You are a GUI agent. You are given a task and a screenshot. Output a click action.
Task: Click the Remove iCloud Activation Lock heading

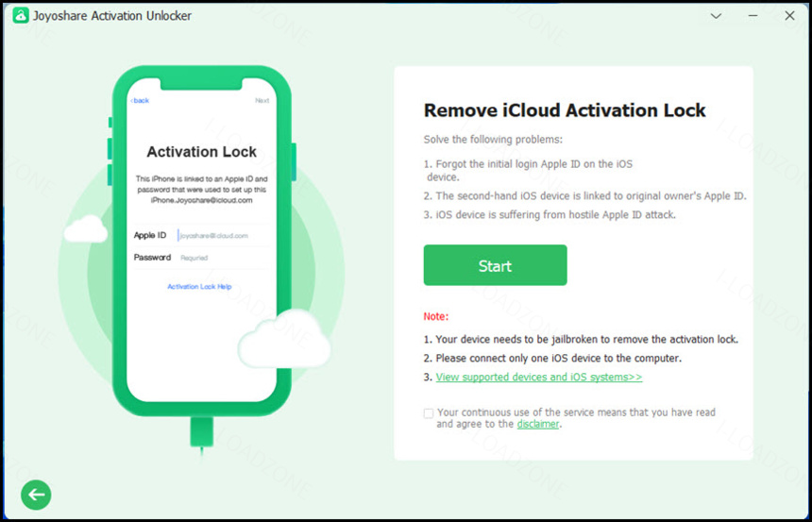point(565,110)
